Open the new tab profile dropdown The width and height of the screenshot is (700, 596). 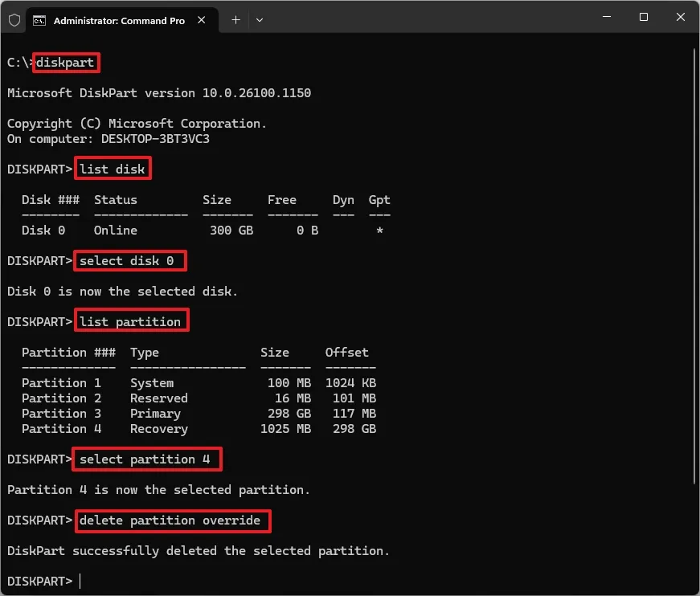point(259,20)
